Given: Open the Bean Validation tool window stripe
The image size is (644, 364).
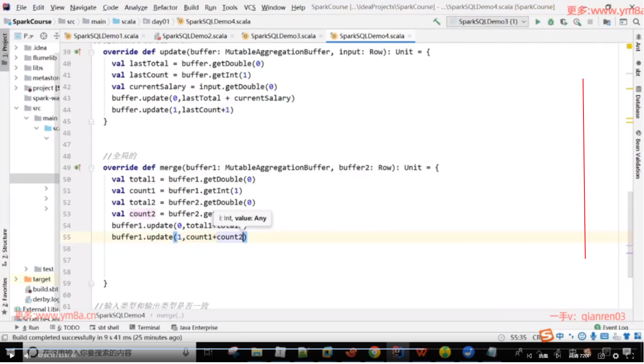Looking at the screenshot, I should pos(638,154).
